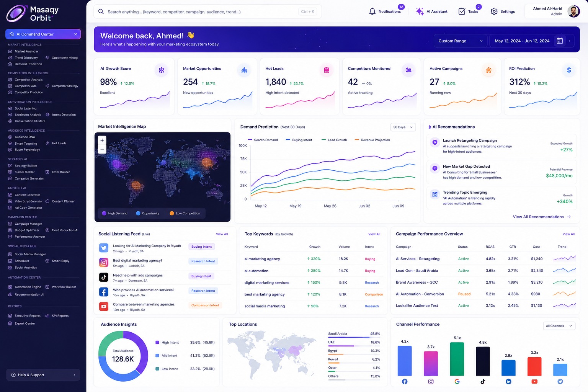The image size is (588, 392).
Task: Click View All Recommendations link
Action: coord(542,217)
